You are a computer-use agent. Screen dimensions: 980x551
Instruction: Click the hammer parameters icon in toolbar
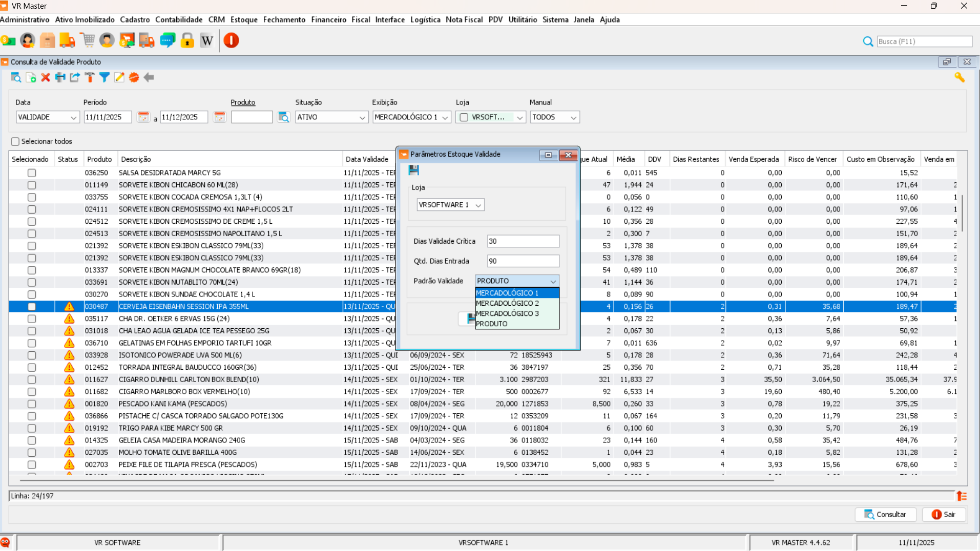(90, 77)
